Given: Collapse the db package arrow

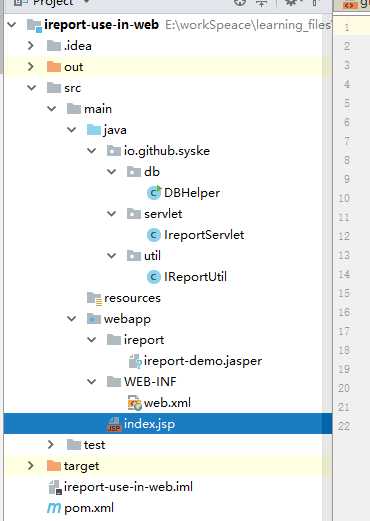Looking at the screenshot, I should click(111, 172).
